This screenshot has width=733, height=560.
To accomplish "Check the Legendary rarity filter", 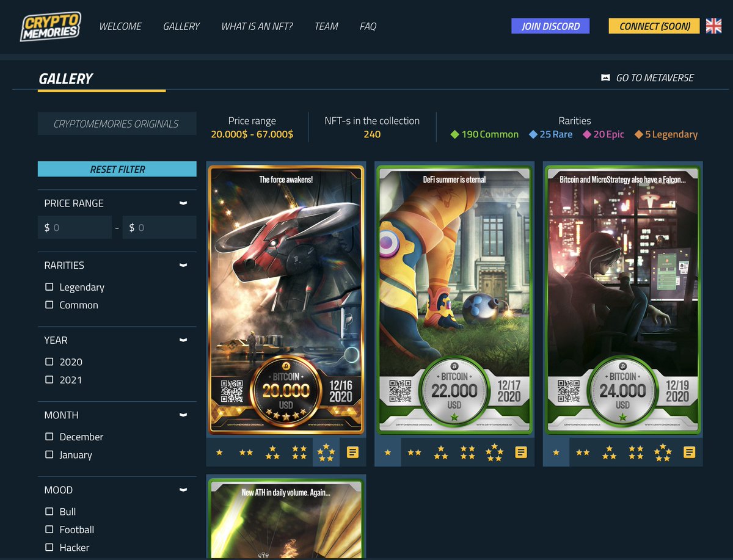I will coord(49,287).
